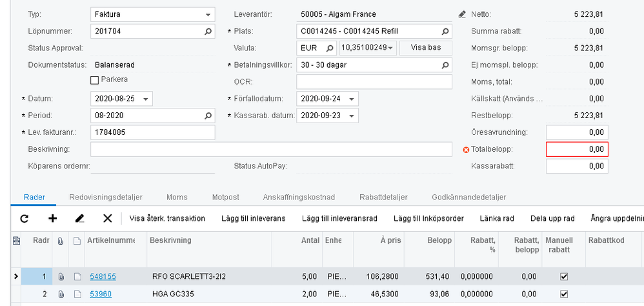Uncheck Manuell rabatt for row 1
644x306 pixels.
(x=564, y=276)
